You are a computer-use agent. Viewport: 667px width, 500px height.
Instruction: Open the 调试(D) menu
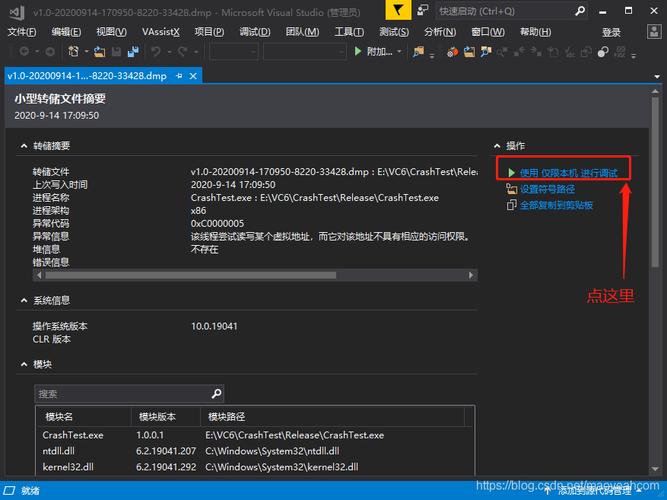[x=255, y=32]
